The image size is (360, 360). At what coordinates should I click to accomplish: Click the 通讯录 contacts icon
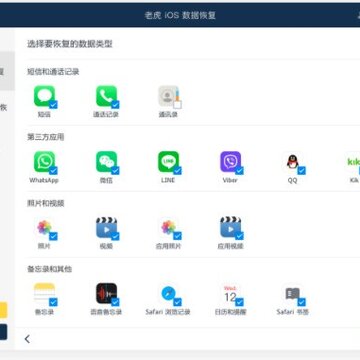[x=168, y=96]
